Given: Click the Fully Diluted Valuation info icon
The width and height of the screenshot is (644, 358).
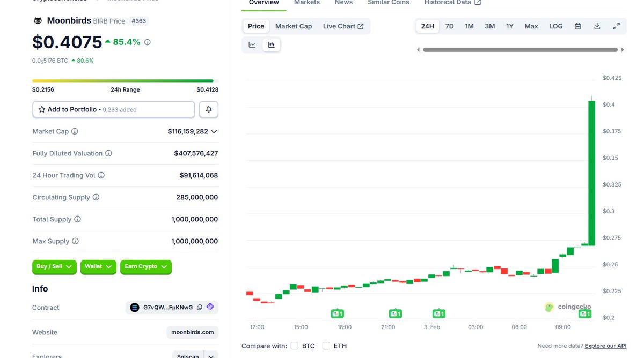Looking at the screenshot, I should pyautogui.click(x=108, y=153).
